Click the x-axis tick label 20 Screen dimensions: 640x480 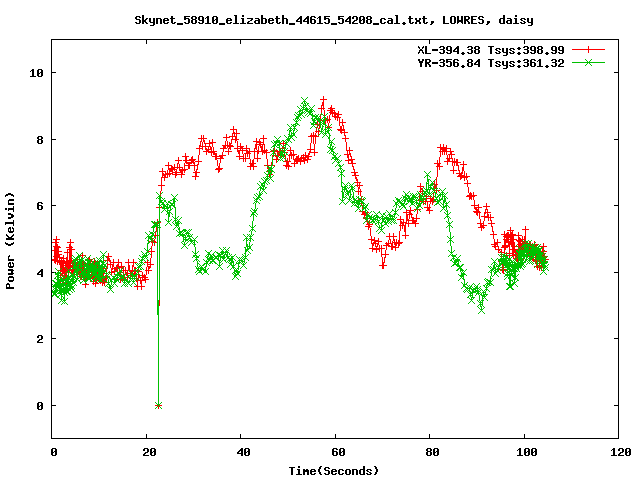[x=149, y=452]
